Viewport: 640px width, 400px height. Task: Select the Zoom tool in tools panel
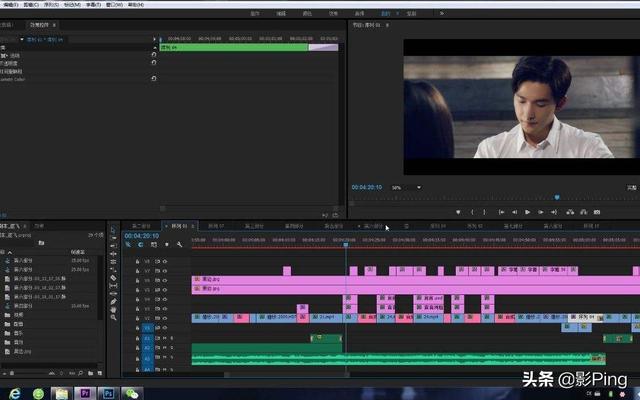113,318
